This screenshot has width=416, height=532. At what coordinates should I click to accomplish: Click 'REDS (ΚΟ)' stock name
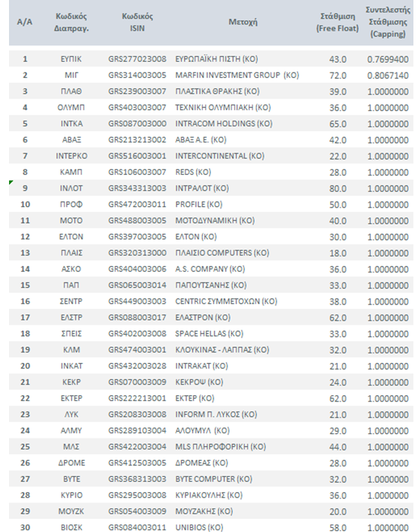click(x=193, y=172)
